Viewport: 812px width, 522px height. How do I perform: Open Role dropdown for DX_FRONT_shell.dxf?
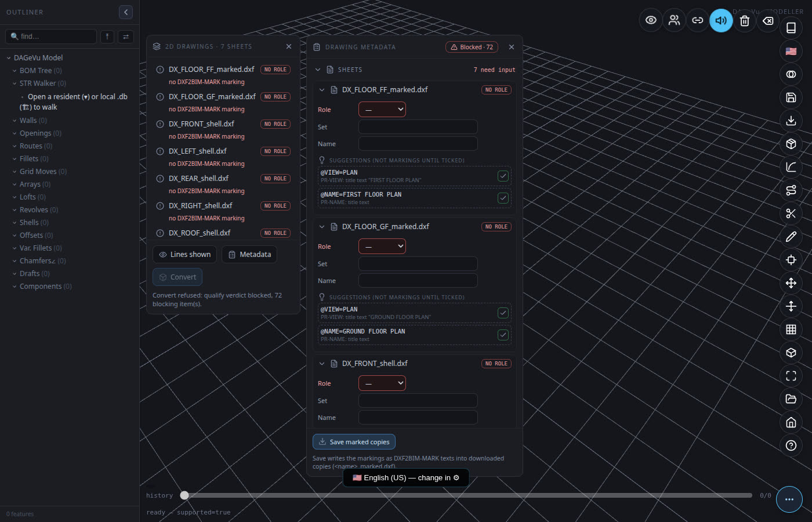click(x=382, y=383)
